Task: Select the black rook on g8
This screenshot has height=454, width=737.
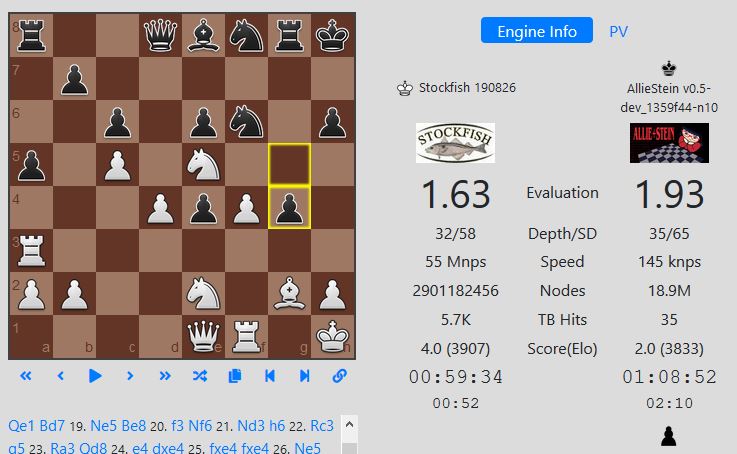Action: click(x=290, y=35)
